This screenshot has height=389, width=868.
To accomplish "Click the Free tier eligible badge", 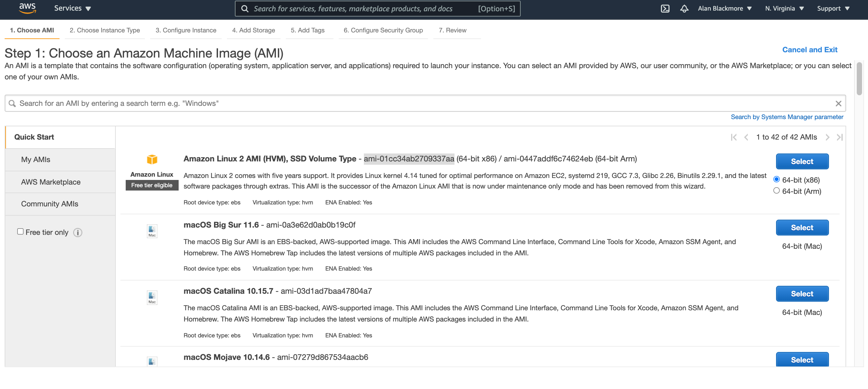I will 152,185.
